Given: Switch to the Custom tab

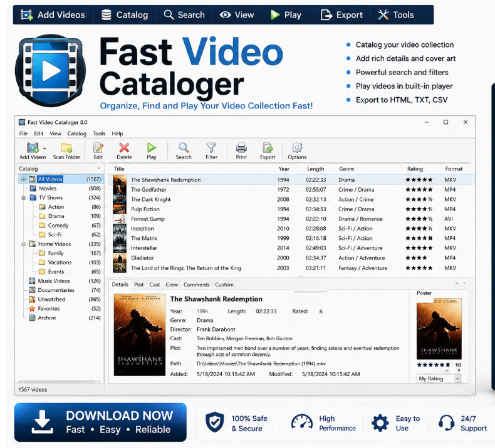Looking at the screenshot, I should [224, 284].
